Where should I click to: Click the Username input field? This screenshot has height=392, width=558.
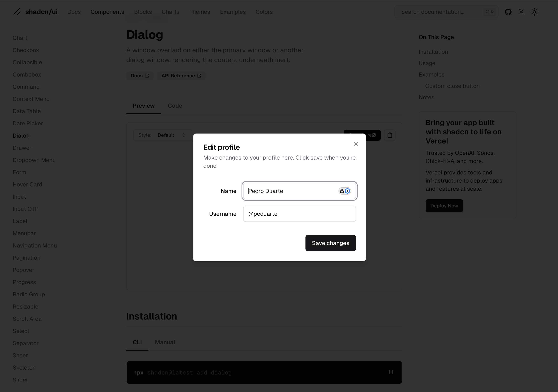pyautogui.click(x=299, y=213)
